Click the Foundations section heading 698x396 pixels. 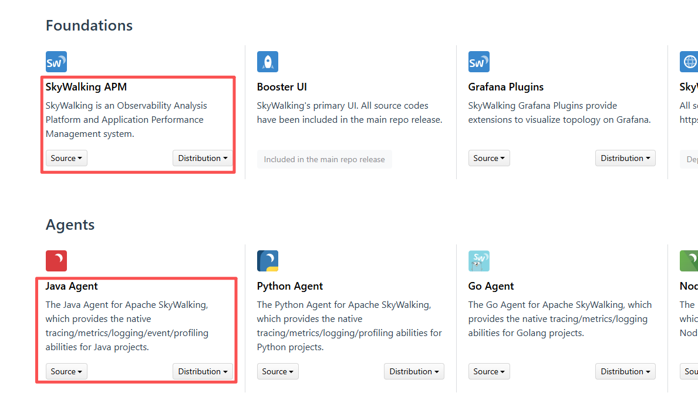pyautogui.click(x=89, y=25)
